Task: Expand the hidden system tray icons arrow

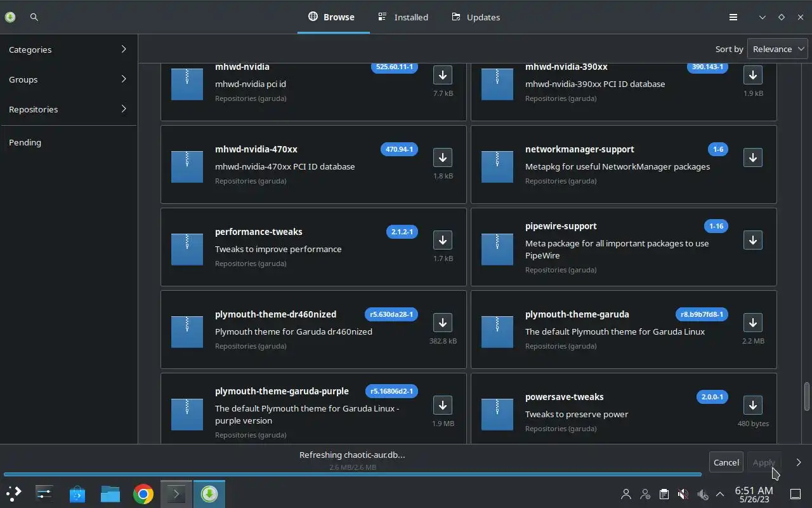Action: (x=720, y=494)
